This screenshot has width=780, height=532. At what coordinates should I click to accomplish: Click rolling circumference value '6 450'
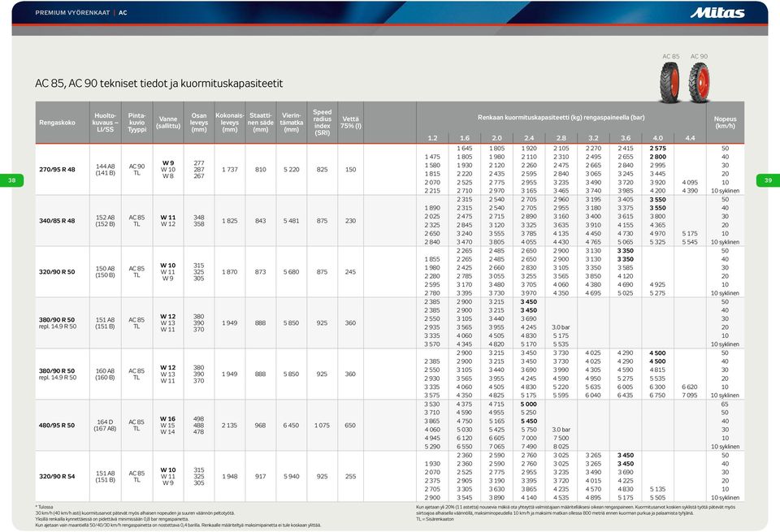click(292, 425)
